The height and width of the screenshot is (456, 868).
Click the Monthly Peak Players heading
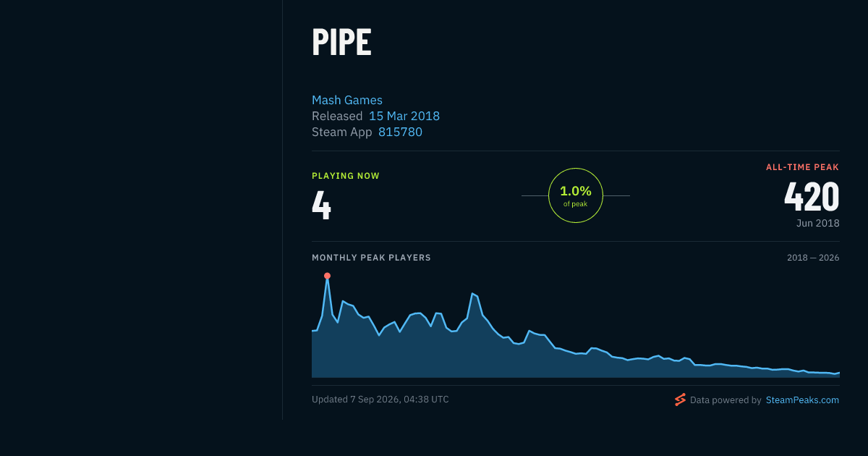371,258
